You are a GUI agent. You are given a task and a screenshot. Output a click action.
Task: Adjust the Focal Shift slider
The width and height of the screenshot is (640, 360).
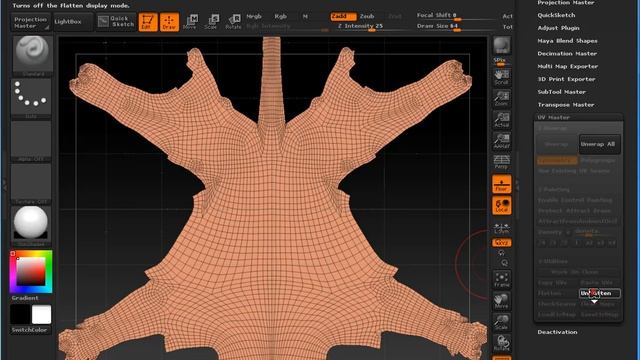pyautogui.click(x=456, y=16)
